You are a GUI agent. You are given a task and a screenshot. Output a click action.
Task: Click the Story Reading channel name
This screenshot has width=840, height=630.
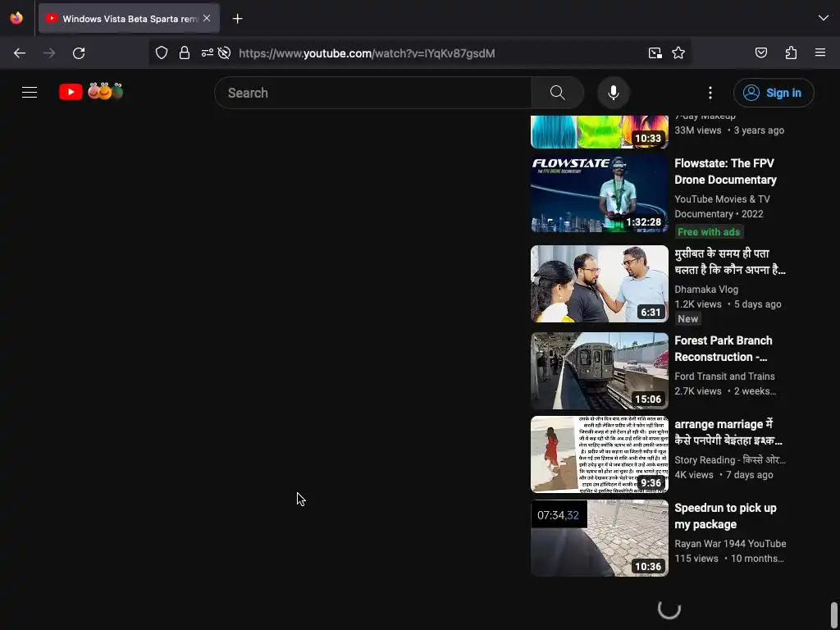pyautogui.click(x=729, y=459)
